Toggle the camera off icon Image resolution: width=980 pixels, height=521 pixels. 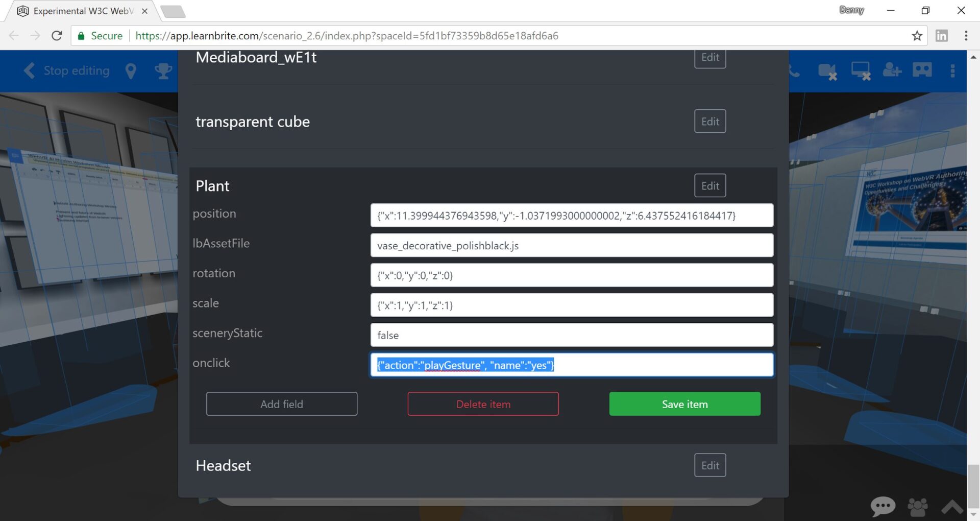point(827,71)
